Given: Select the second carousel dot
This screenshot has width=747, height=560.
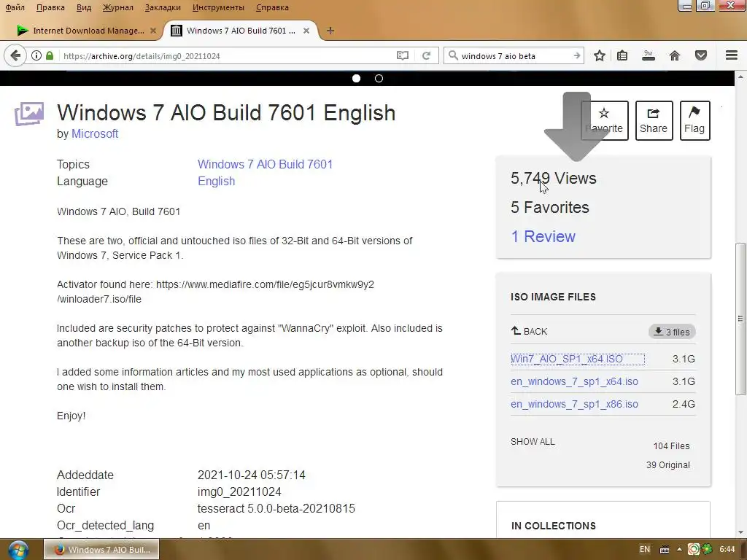Looking at the screenshot, I should (x=379, y=79).
